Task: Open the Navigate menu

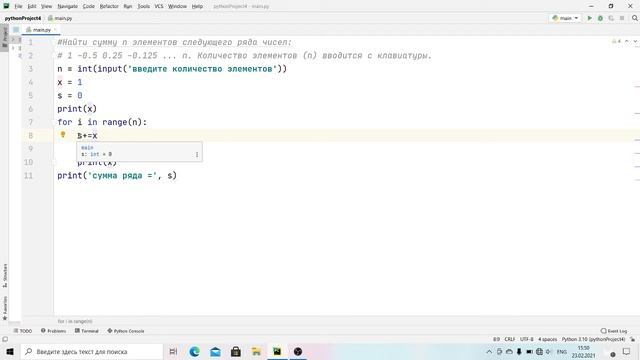Action: [67, 6]
